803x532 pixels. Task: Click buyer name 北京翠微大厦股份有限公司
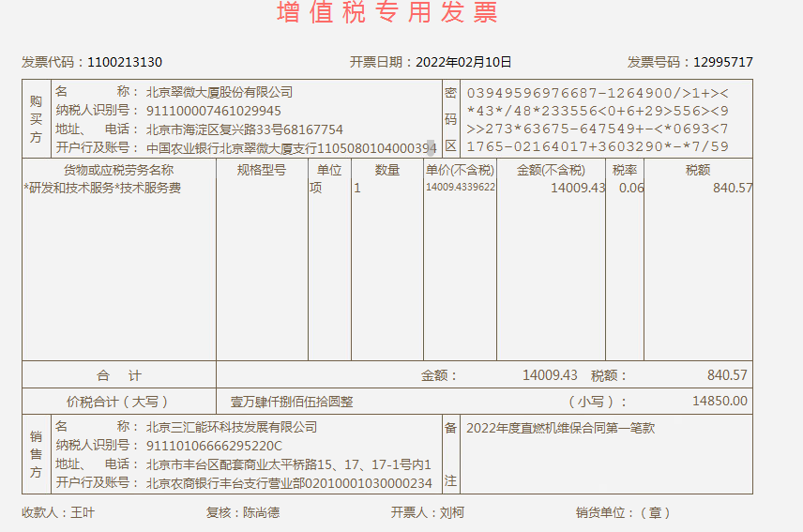click(x=220, y=92)
